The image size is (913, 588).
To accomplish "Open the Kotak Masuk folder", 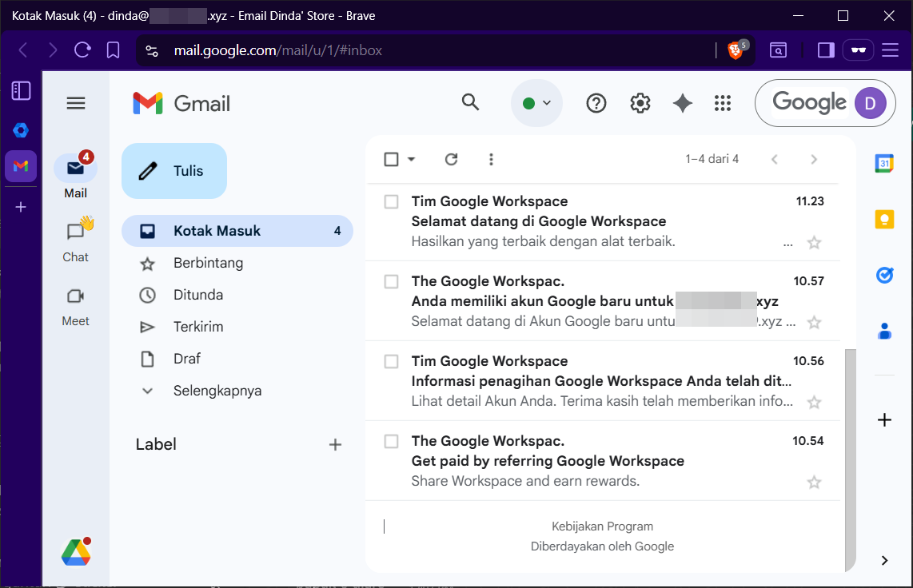I will (x=237, y=231).
